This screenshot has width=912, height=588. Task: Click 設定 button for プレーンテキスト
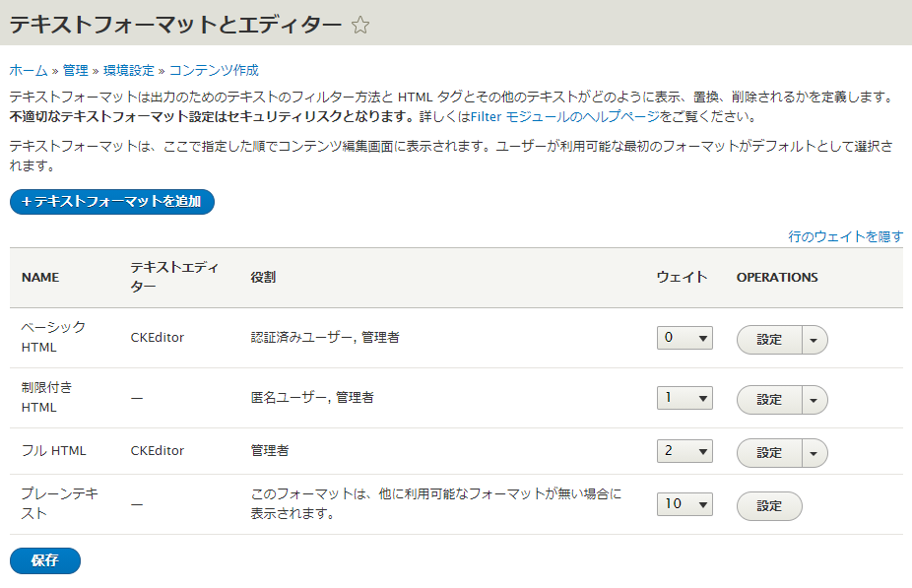tap(769, 506)
